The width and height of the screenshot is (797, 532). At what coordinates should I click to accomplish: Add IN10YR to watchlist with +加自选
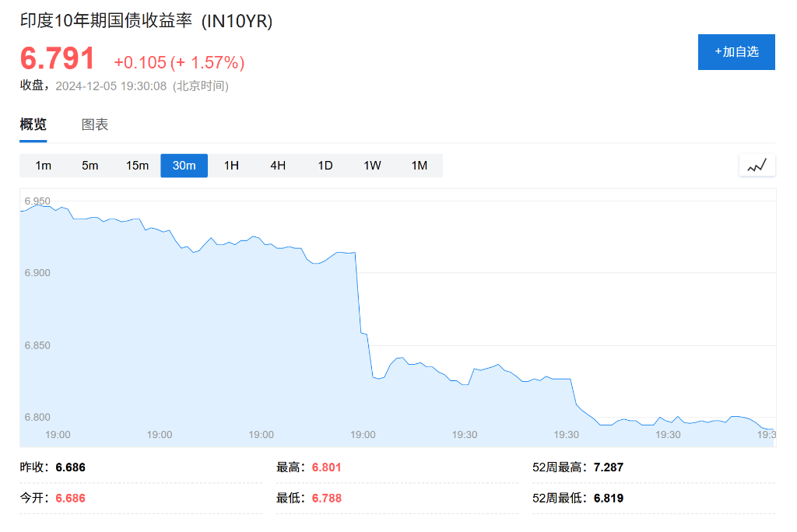736,52
